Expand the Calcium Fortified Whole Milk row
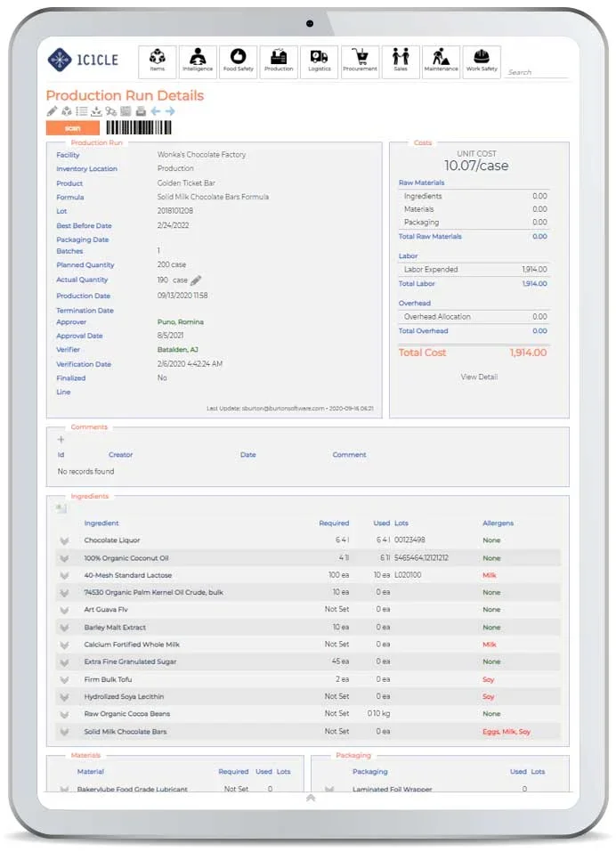 [x=64, y=645]
